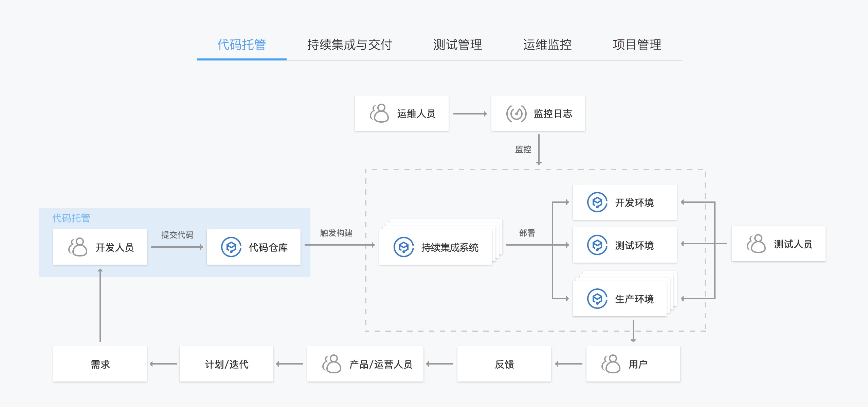
Task: Select the active 代码托管 tab
Action: point(241,45)
